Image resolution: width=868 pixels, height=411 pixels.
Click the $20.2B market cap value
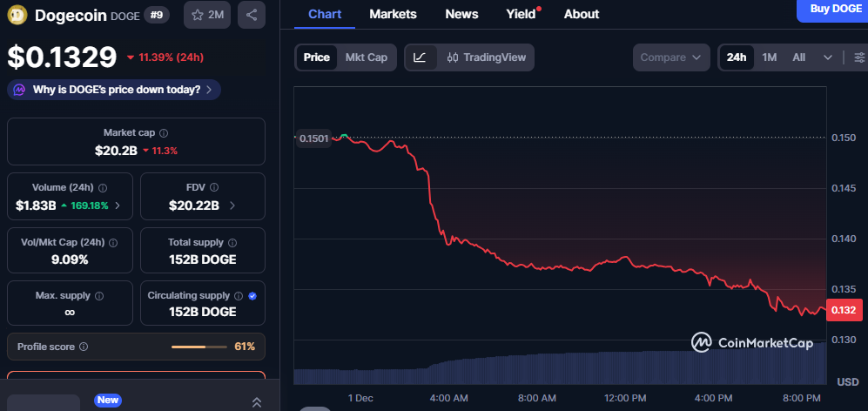(x=116, y=150)
